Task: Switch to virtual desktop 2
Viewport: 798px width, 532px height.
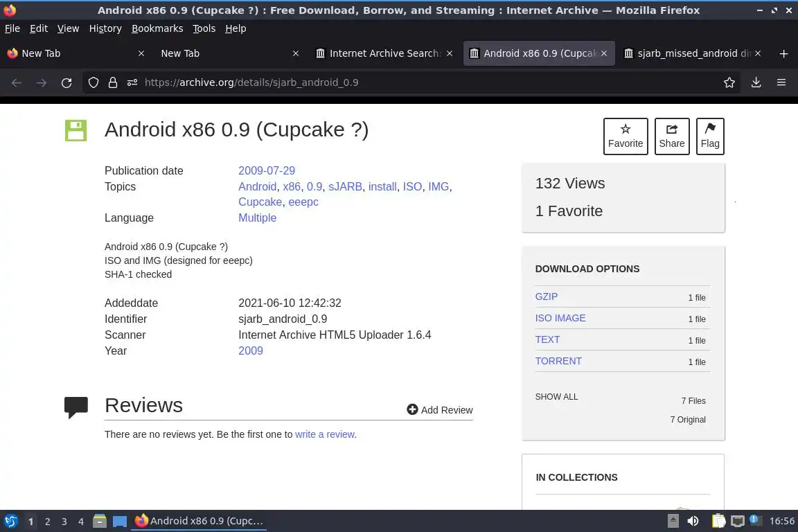Action: [x=47, y=522]
